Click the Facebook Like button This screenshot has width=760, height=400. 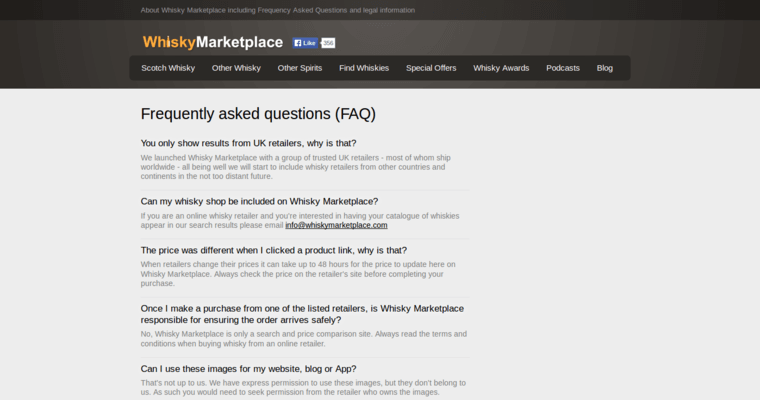click(x=305, y=43)
